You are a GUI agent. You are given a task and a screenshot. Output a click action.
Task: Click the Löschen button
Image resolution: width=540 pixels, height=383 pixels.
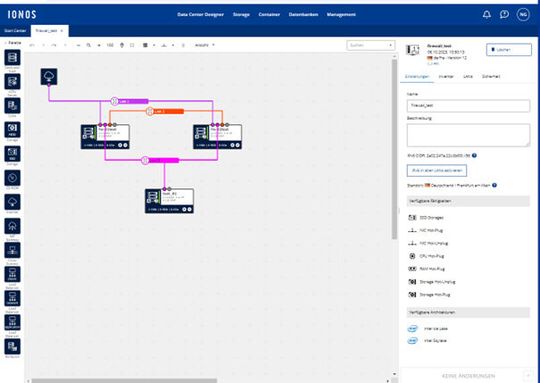coord(509,50)
